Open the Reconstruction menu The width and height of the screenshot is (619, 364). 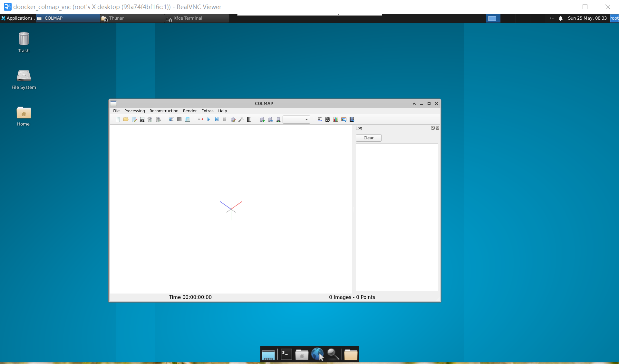(164, 111)
